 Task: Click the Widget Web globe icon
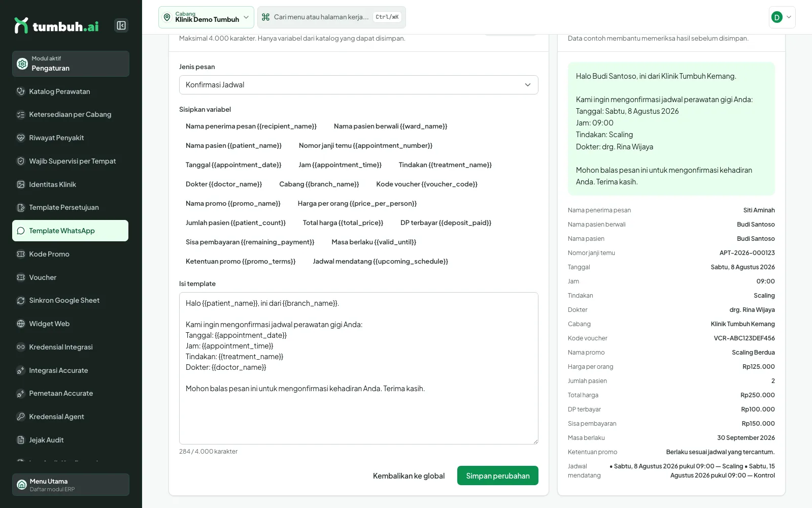tap(21, 324)
